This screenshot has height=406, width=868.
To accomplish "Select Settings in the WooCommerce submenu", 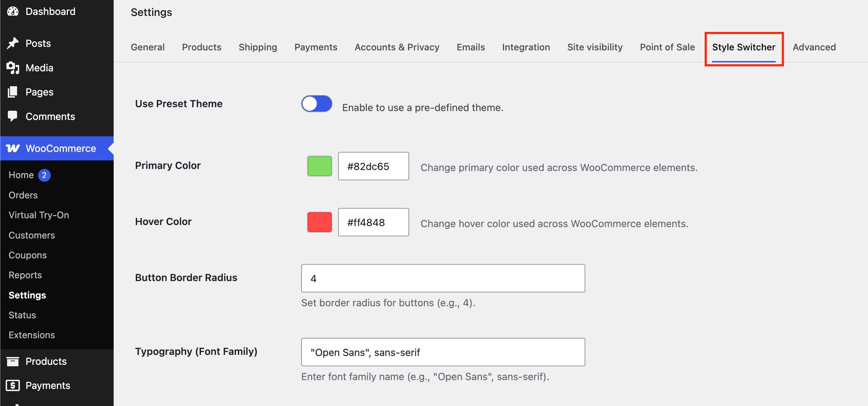I will (27, 295).
